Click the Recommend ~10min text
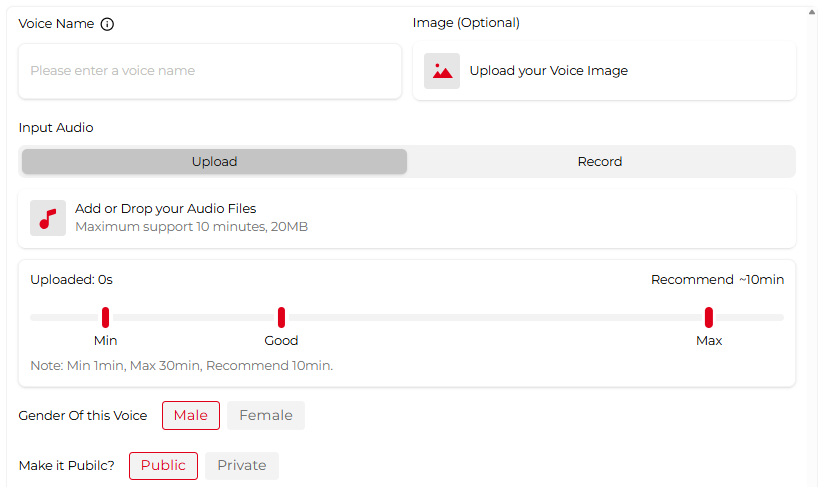Viewport: 818px width, 487px height. point(717,280)
